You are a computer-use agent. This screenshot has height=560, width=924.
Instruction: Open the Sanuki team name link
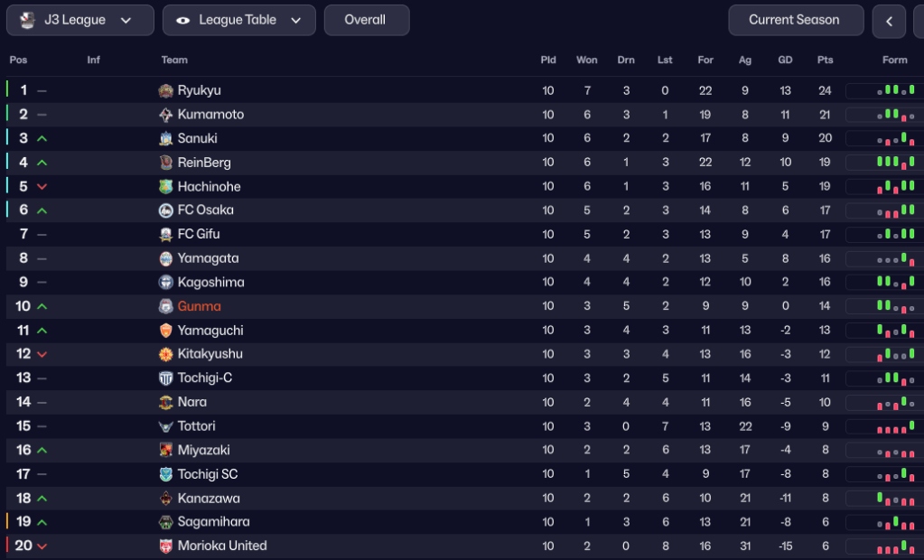[x=197, y=139]
